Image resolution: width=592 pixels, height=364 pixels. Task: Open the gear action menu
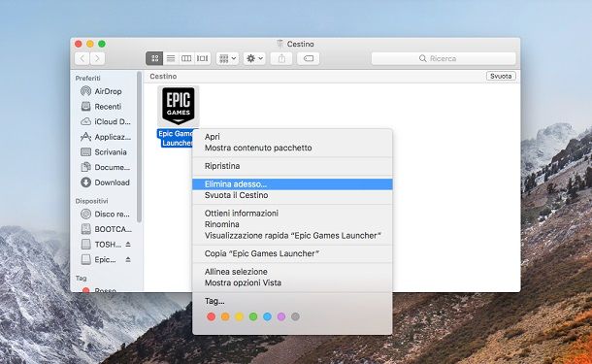(254, 58)
